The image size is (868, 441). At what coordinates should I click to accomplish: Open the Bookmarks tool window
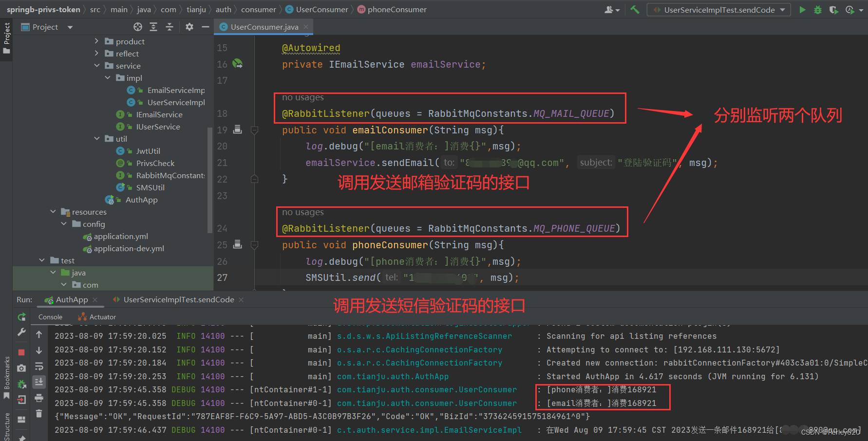[6, 378]
